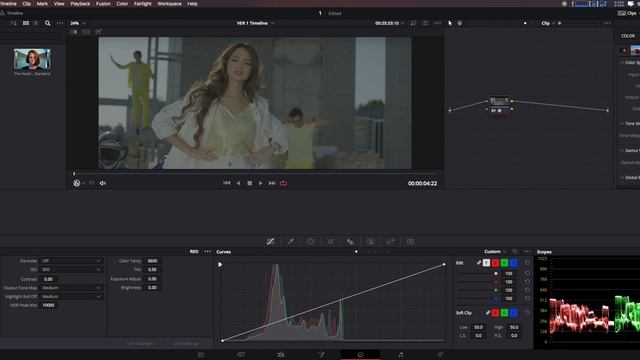Open the search icon in media pool

pyautogui.click(x=48, y=23)
